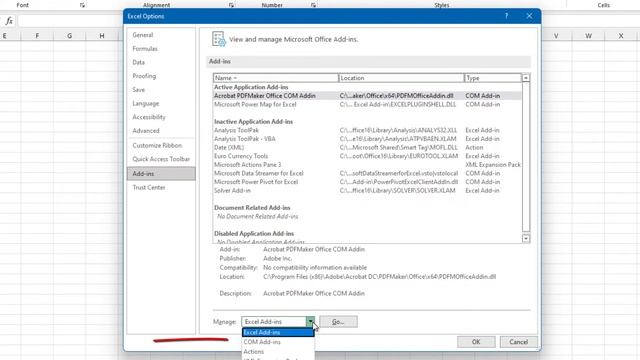
Task: Open the Language options category
Action: click(x=161, y=103)
